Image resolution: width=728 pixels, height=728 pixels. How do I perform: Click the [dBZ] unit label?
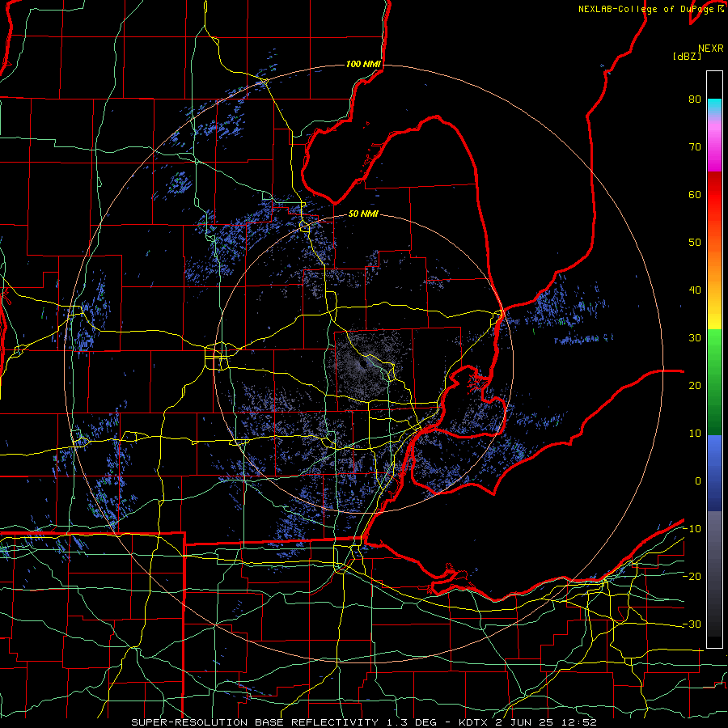[687, 57]
